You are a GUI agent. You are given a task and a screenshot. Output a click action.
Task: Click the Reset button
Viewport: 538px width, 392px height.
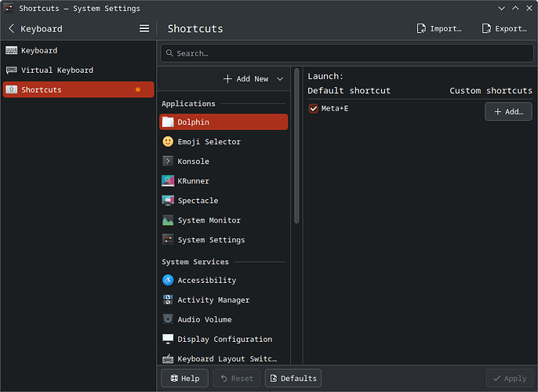(x=237, y=378)
